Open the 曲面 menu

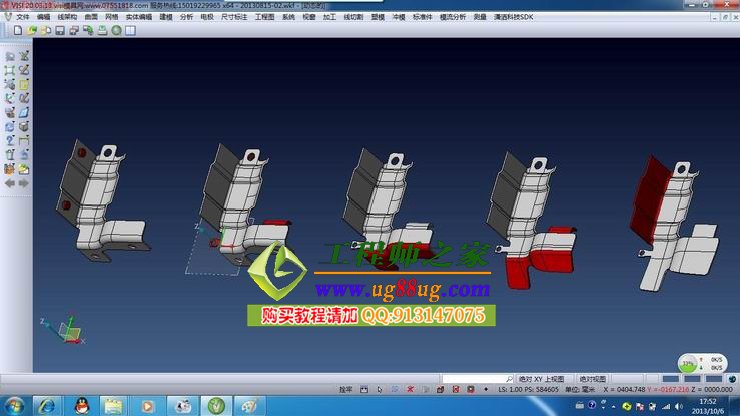tap(91, 17)
